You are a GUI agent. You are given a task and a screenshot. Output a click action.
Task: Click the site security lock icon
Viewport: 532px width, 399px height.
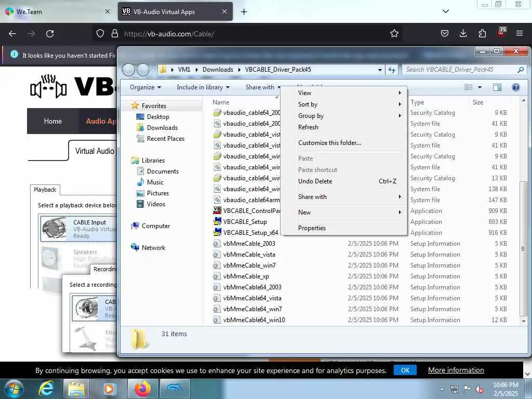[115, 34]
